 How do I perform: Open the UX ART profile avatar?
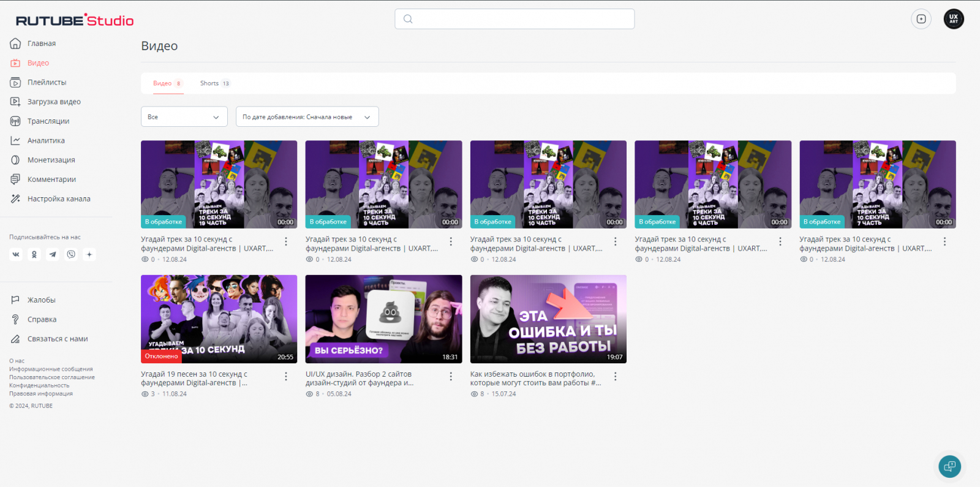(953, 19)
